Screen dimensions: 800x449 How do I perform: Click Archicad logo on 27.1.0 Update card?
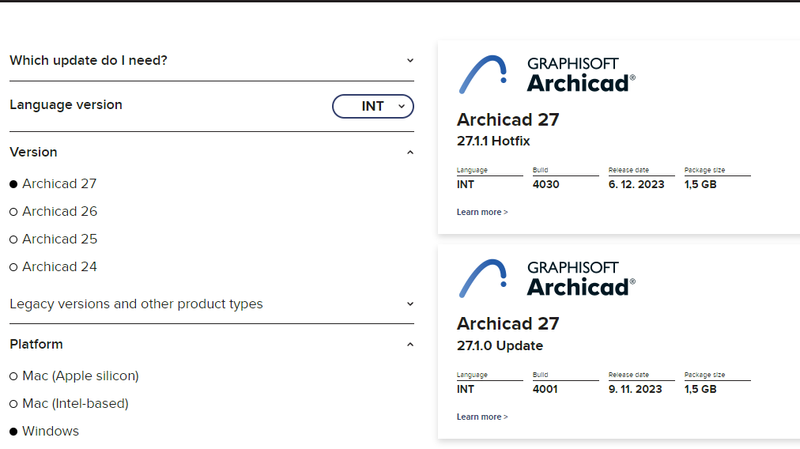click(x=546, y=278)
